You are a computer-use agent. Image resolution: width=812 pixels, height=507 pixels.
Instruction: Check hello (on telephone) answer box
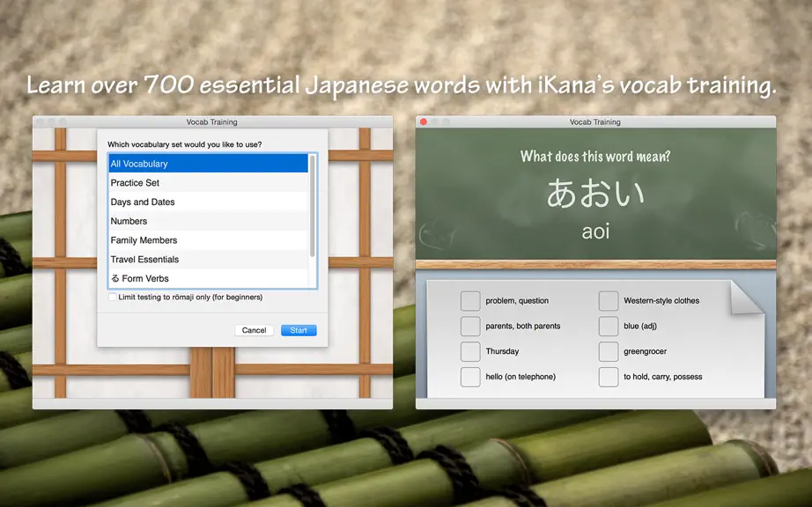[470, 377]
